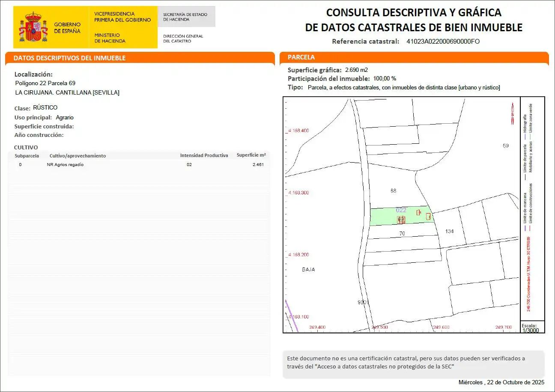
Task: Click X coordinate label '249.600'
Action: 441,327
